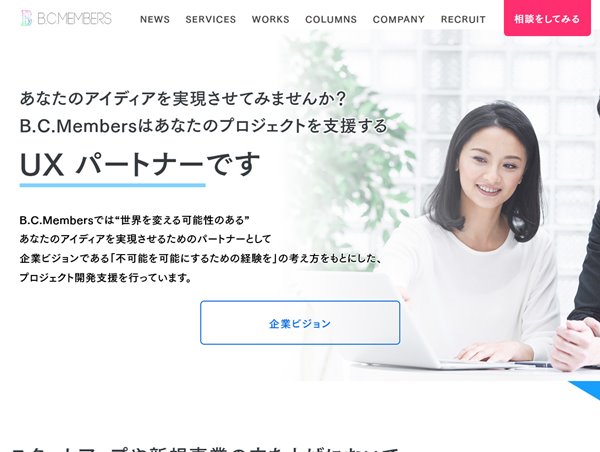Click the プロジェクト開発支援 sentence
This screenshot has width=600, height=452.
tap(106, 277)
